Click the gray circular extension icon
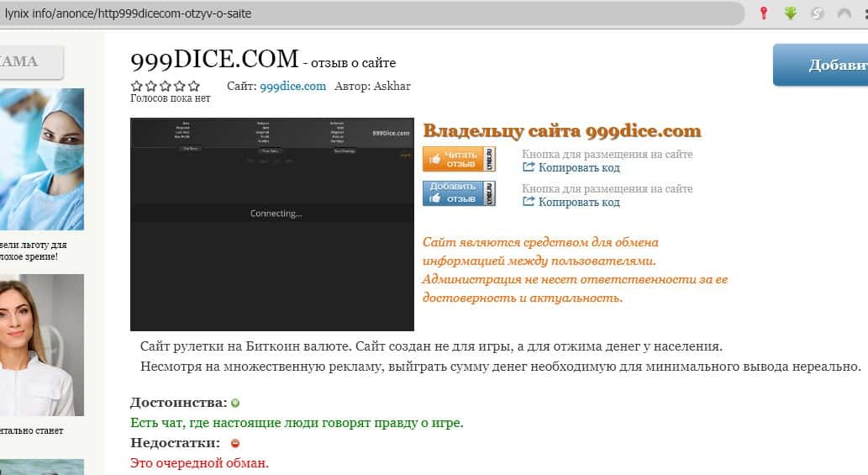The height and width of the screenshot is (475, 868). click(818, 13)
